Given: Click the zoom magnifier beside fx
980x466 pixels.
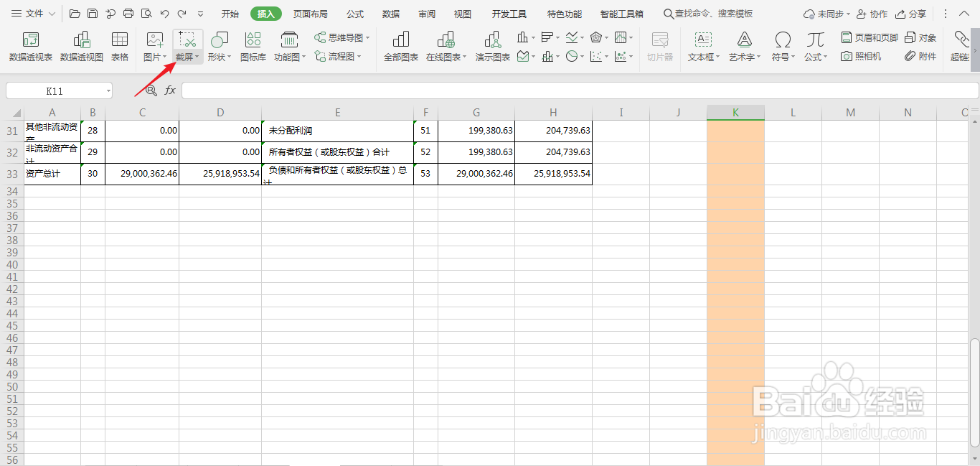Looking at the screenshot, I should 151,90.
